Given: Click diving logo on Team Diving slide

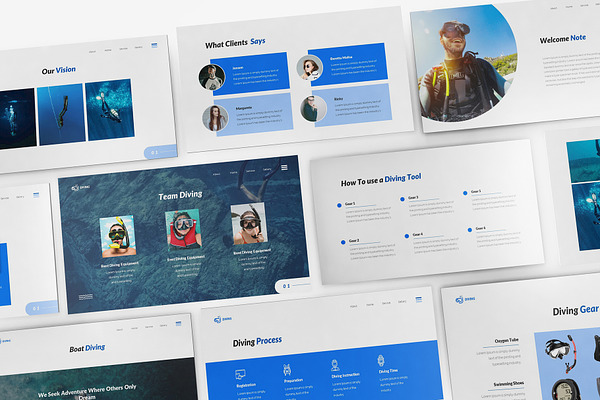Looking at the screenshot, I should (x=81, y=188).
